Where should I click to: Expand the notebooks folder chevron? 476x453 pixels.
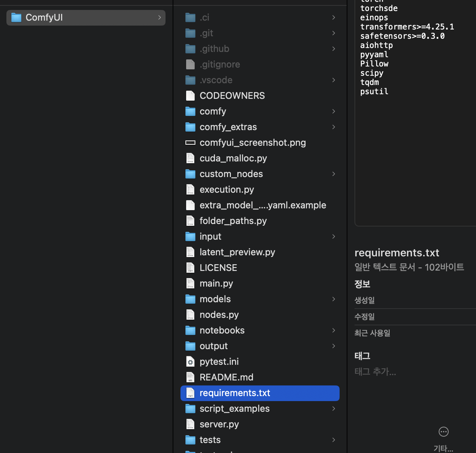click(334, 330)
